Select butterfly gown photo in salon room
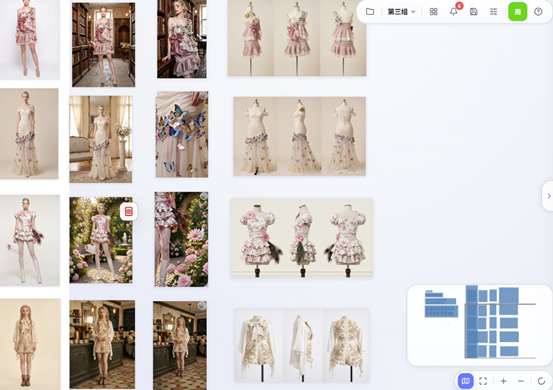The image size is (553, 390). coord(101,139)
